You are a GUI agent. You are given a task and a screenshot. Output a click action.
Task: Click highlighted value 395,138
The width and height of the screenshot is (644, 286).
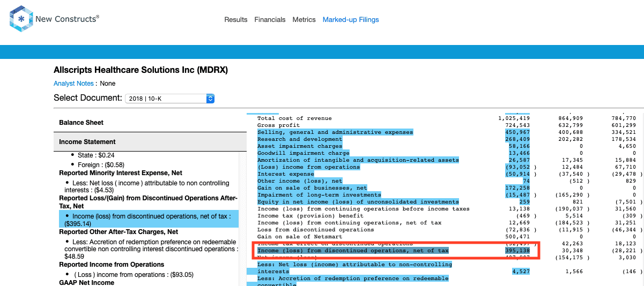(517, 251)
